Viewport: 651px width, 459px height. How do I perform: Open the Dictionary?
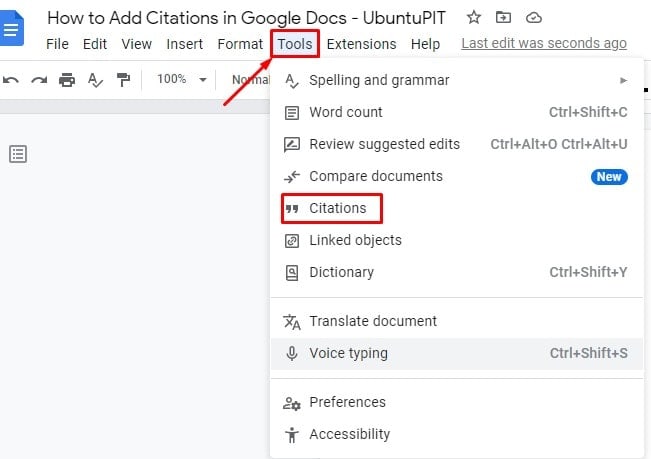click(457, 272)
